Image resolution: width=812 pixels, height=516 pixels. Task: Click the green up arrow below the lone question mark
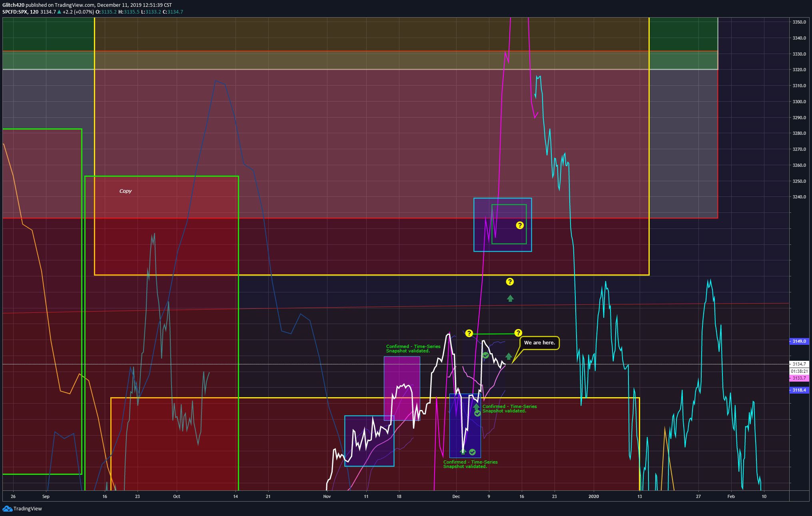(510, 298)
